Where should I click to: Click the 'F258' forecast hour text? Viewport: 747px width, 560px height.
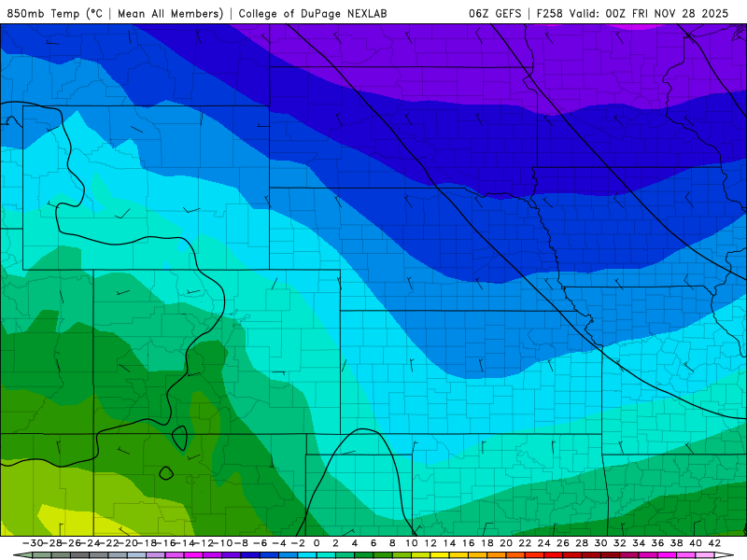pos(551,13)
